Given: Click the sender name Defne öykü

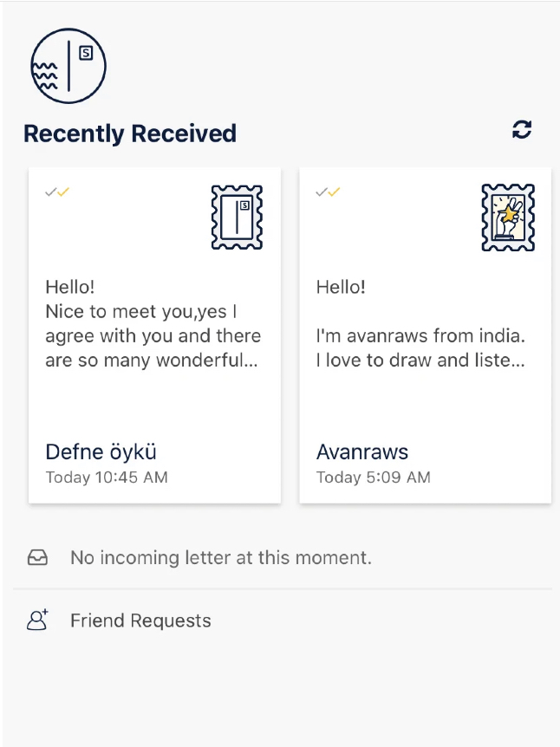Looking at the screenshot, I should click(101, 451).
